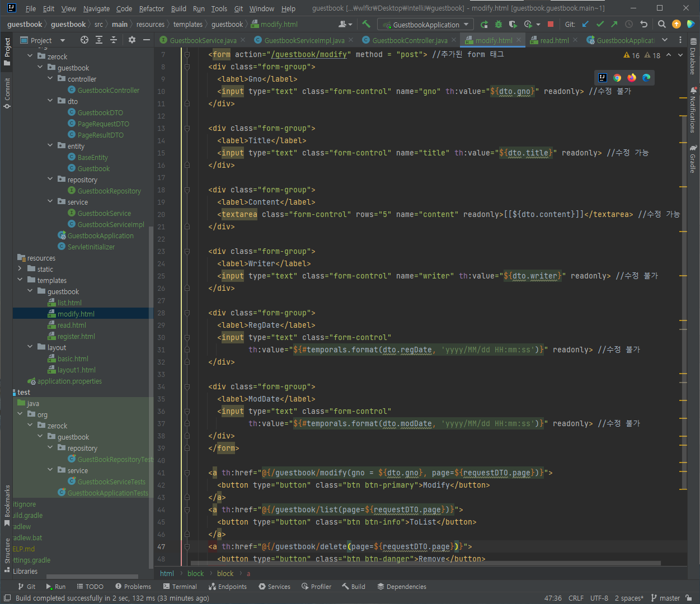Image resolution: width=700 pixels, height=604 pixels.
Task: Open the Notifications tool window
Action: click(x=693, y=110)
